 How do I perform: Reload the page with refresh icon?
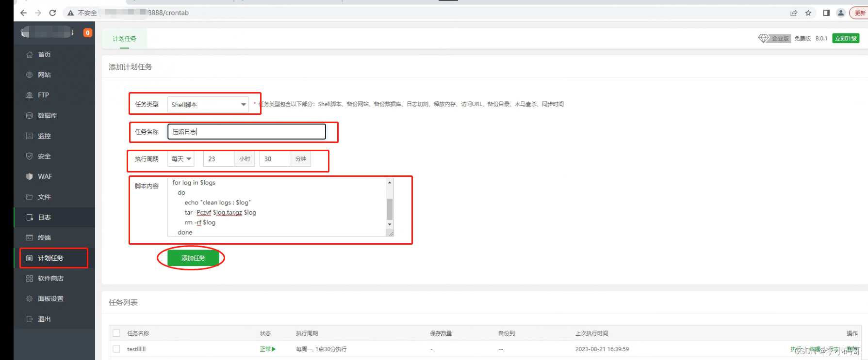coord(52,13)
